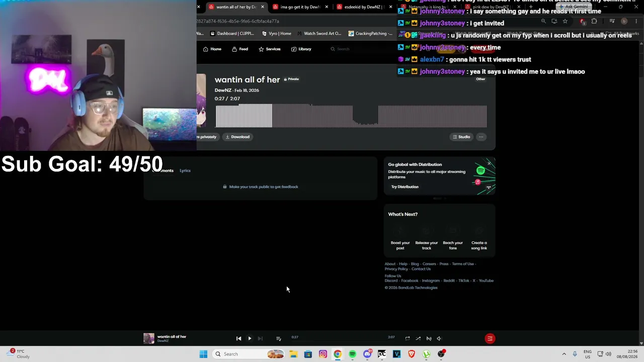Go to BandLab Home
644x362 pixels.
[x=212, y=49]
